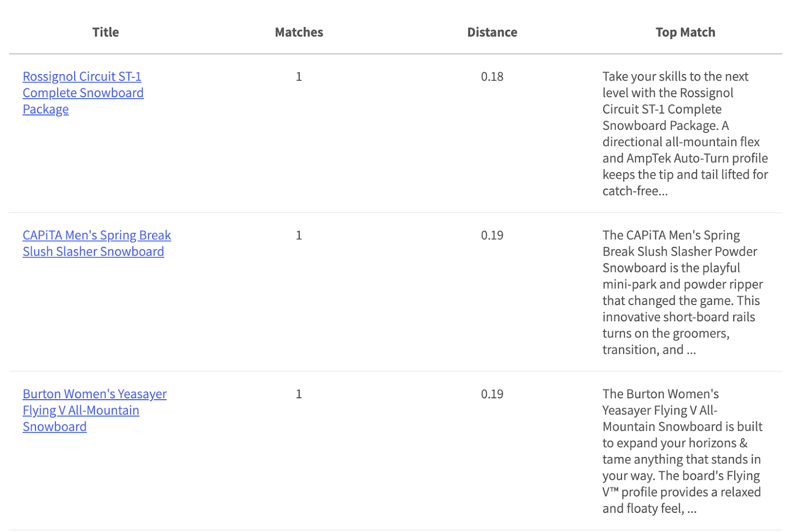Screen dimensions: 790x532
Task: Click the Burton Yeasayer top match description text
Action: point(682,451)
